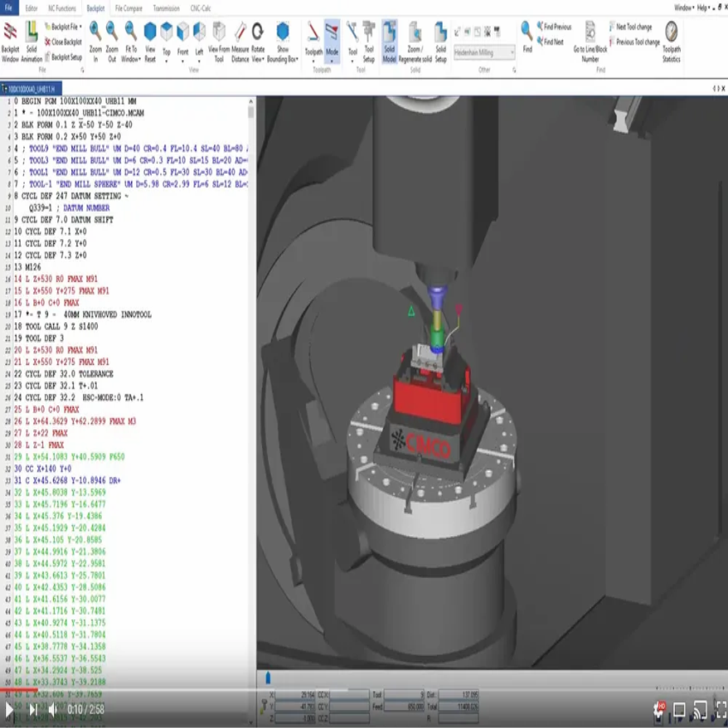The image size is (728, 728).
Task: Open Toolpath Statistics
Action: [x=671, y=41]
